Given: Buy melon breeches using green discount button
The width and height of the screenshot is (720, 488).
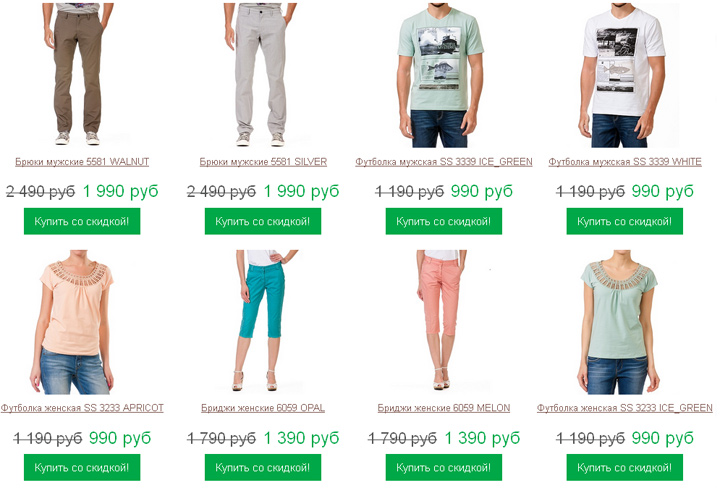Looking at the screenshot, I should click(x=444, y=467).
